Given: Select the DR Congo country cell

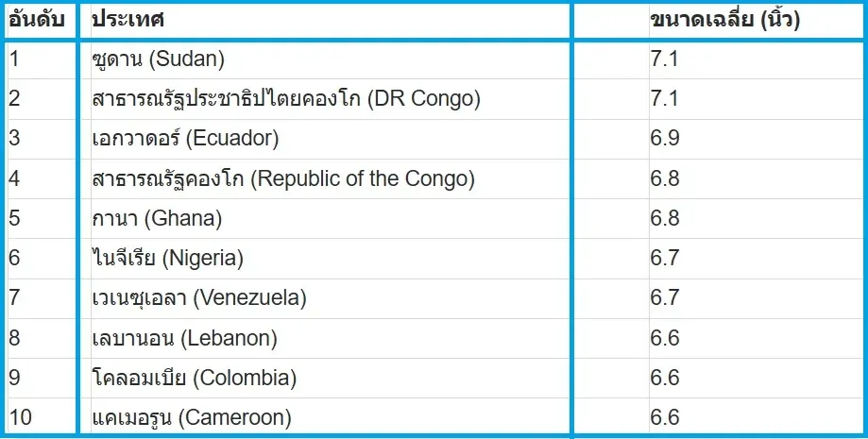Looking at the screenshot, I should tap(287, 99).
